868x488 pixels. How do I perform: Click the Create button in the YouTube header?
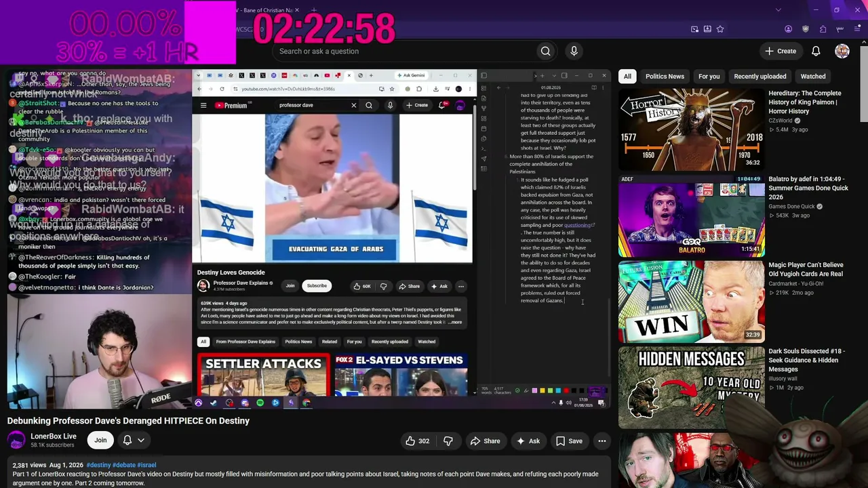pyautogui.click(x=780, y=51)
